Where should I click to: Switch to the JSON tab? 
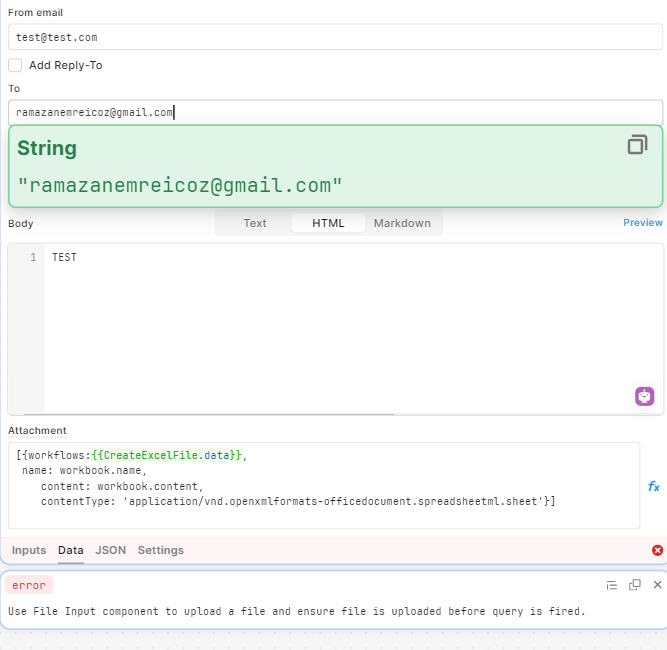tap(111, 550)
